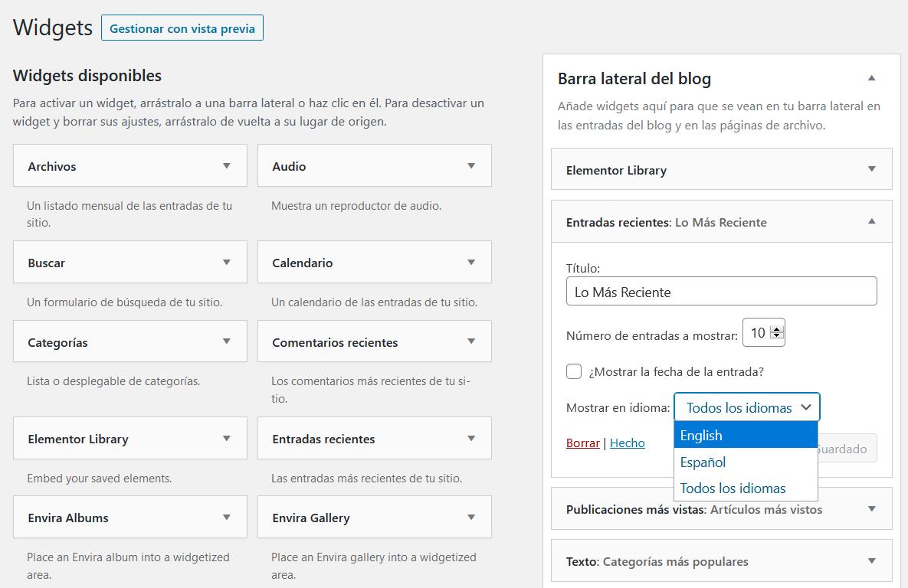Screen dimensions: 908x588
Task: Expand the Elementor Library sidebar widget
Action: (871, 169)
